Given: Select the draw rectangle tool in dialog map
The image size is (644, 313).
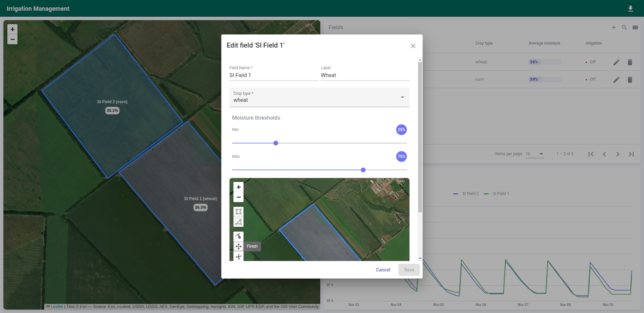Looking at the screenshot, I should [239, 211].
